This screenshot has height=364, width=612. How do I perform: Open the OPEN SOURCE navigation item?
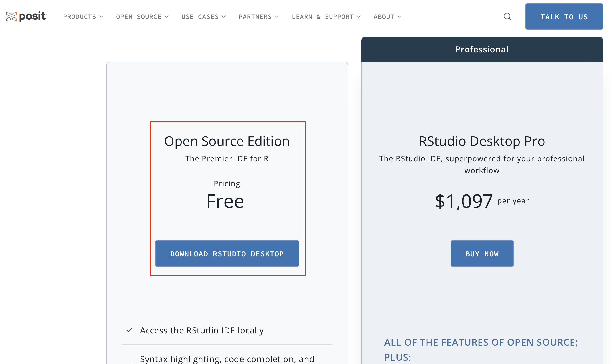point(139,17)
